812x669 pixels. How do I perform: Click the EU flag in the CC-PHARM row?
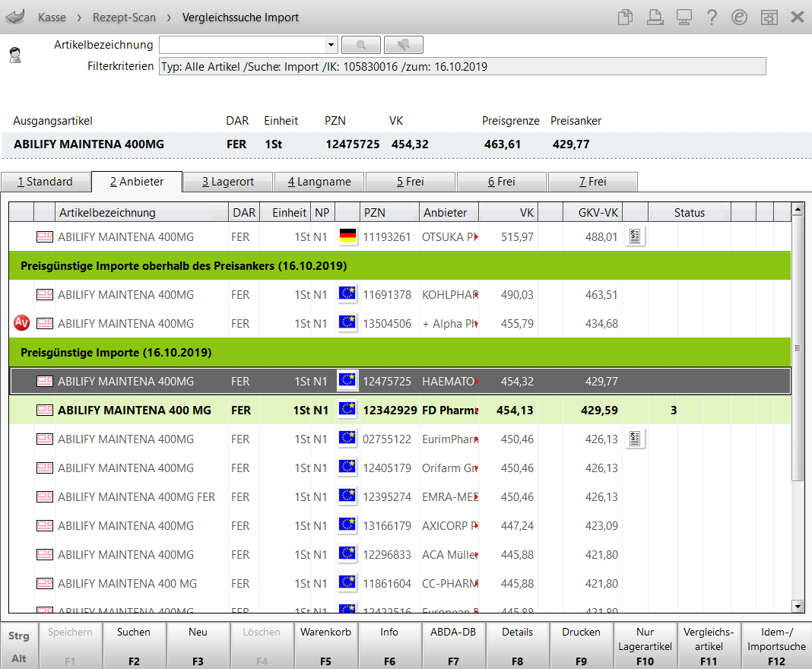(x=347, y=583)
